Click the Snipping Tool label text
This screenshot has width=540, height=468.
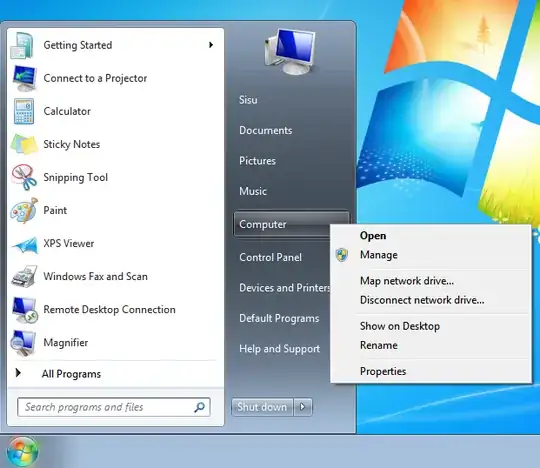click(x=75, y=177)
